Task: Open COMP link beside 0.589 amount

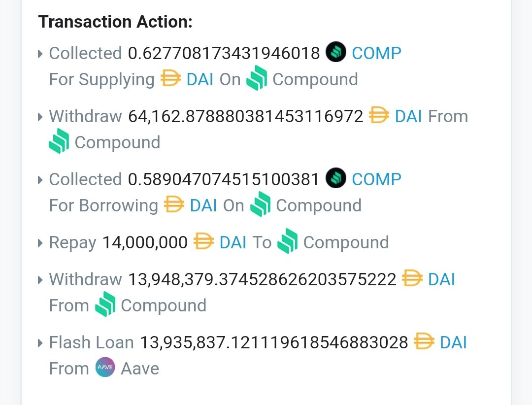Action: (x=377, y=179)
